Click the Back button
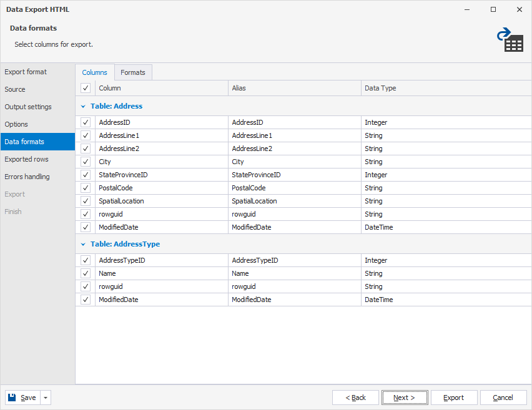This screenshot has width=532, height=410. [355, 398]
